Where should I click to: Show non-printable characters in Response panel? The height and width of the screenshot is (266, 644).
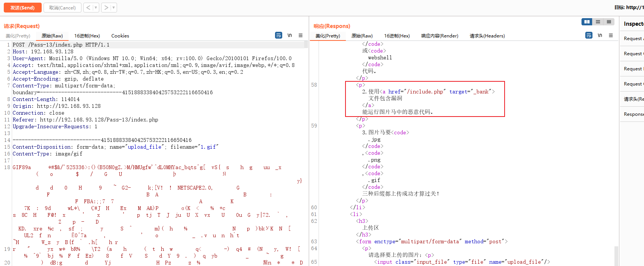tap(600, 35)
